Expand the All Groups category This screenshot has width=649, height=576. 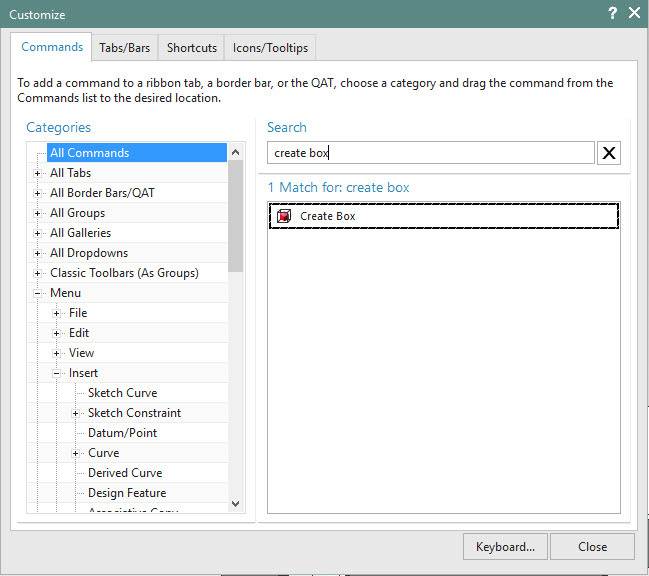click(37, 214)
